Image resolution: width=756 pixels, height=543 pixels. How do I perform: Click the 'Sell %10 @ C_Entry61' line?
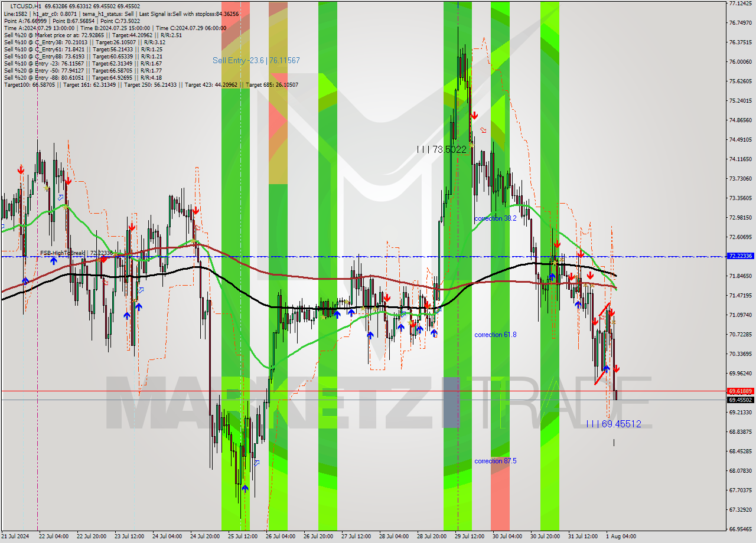pos(83,49)
